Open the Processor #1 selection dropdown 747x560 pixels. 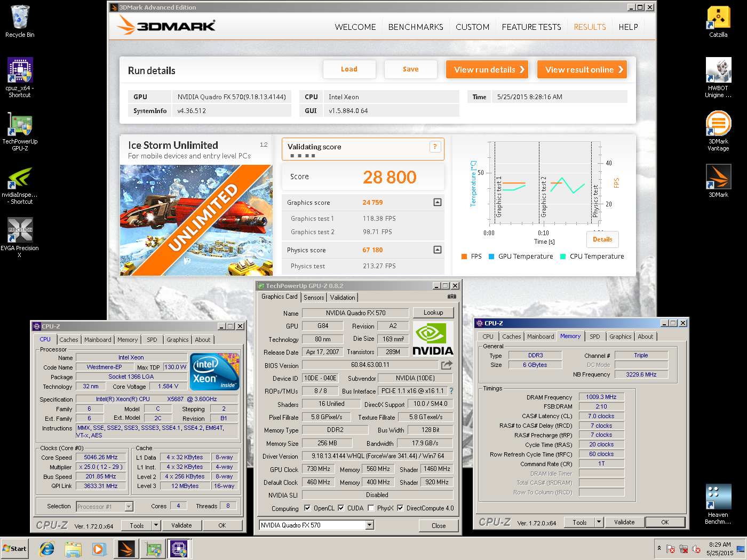coord(129,507)
